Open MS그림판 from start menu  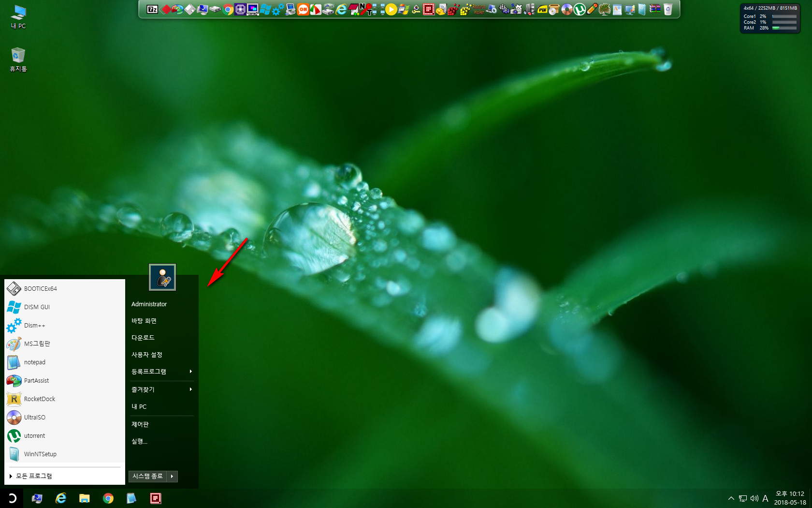coord(64,344)
